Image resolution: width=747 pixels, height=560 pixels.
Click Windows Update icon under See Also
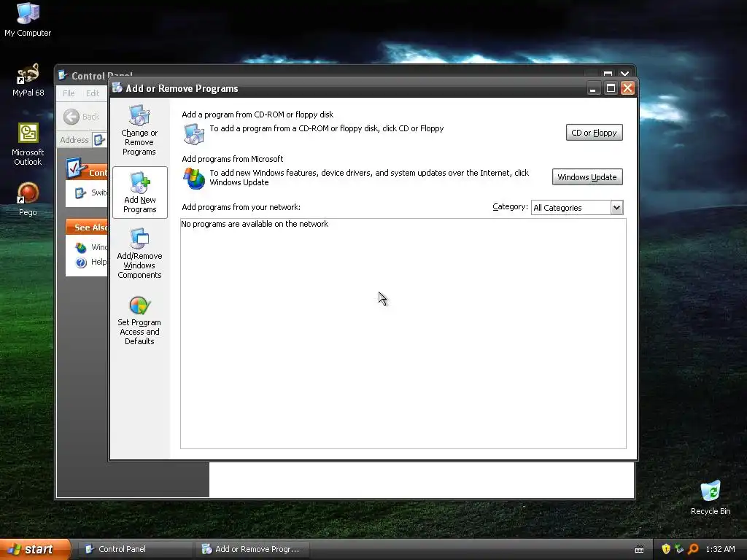point(81,248)
